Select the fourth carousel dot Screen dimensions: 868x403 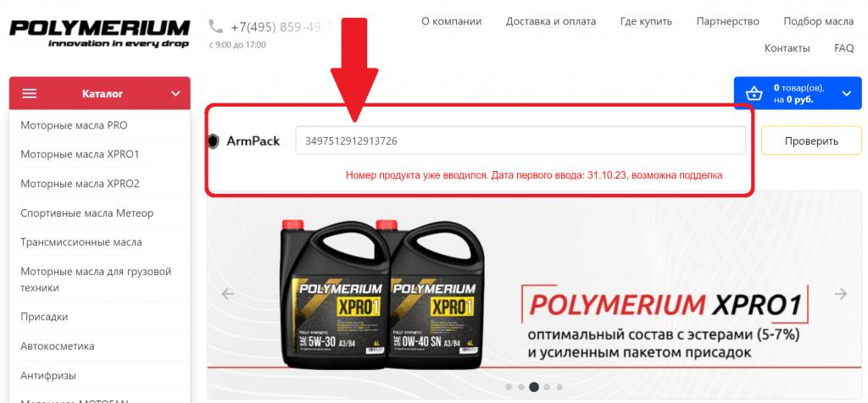click(x=547, y=387)
